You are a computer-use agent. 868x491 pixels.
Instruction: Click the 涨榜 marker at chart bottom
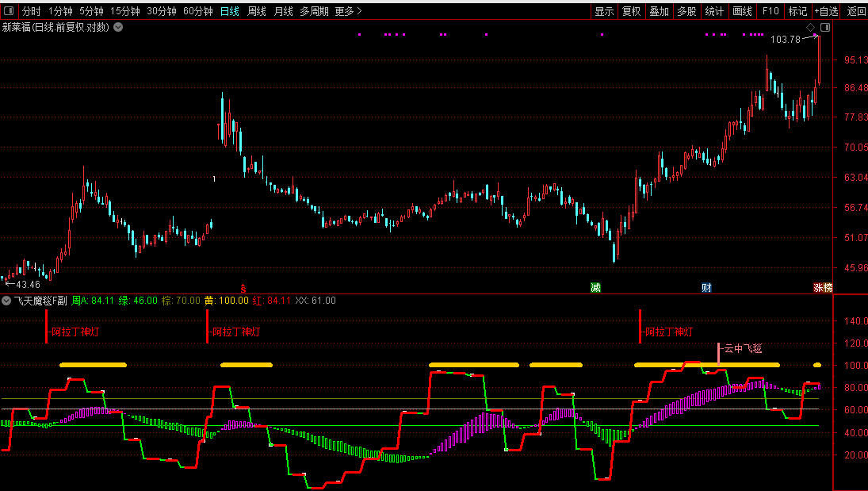pos(823,288)
